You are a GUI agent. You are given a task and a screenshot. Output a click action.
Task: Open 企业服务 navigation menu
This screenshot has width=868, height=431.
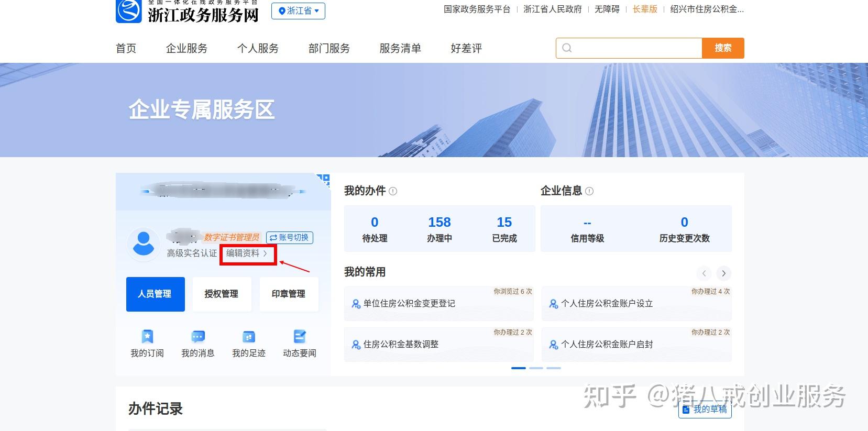[186, 48]
